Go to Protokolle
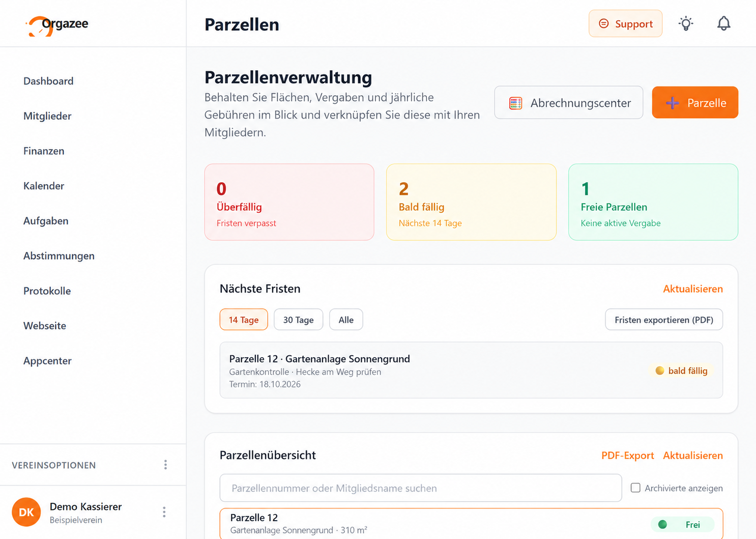Screen dimensions: 756x539 (x=47, y=291)
